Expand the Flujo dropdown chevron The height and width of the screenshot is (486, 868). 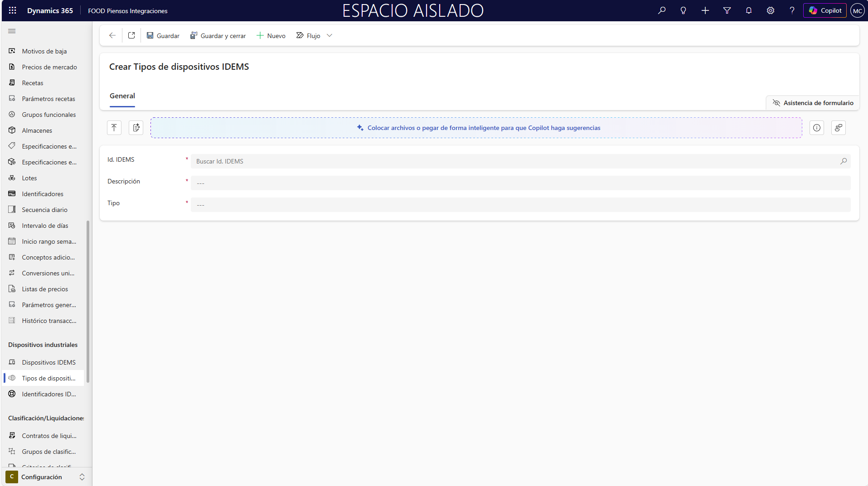(330, 35)
